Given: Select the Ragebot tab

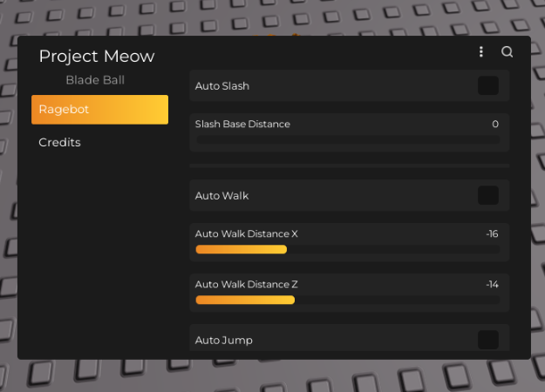Looking at the screenshot, I should pos(99,110).
